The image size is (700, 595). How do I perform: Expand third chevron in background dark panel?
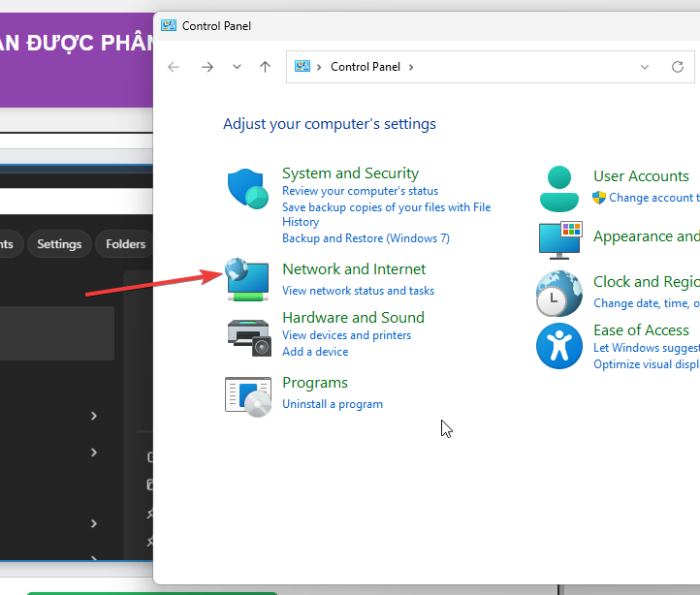click(94, 523)
